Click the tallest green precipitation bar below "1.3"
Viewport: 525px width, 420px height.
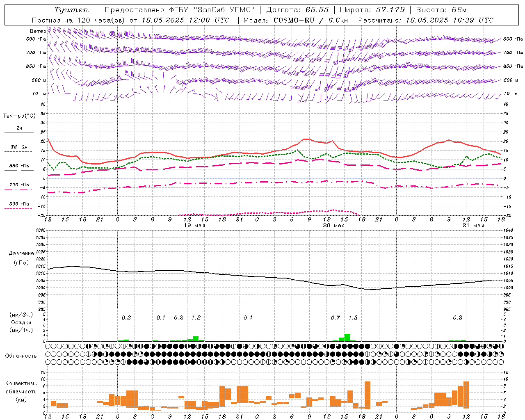(347, 338)
